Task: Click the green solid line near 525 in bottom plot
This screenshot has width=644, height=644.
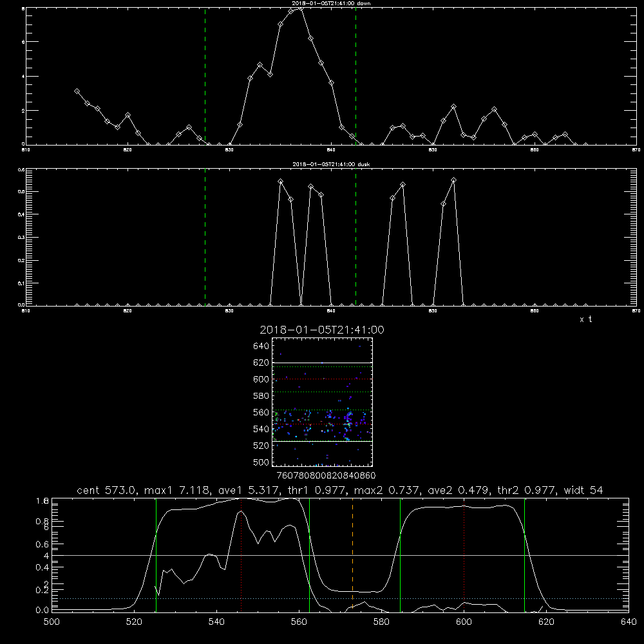Action: pos(156,554)
